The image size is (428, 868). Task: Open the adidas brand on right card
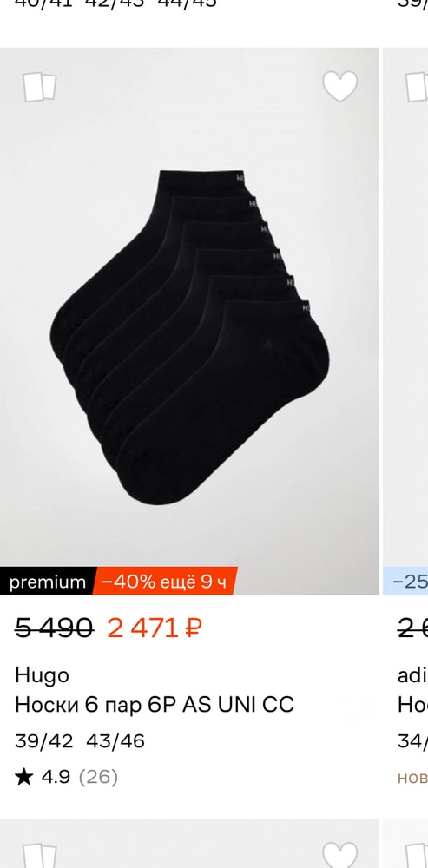[x=412, y=675]
